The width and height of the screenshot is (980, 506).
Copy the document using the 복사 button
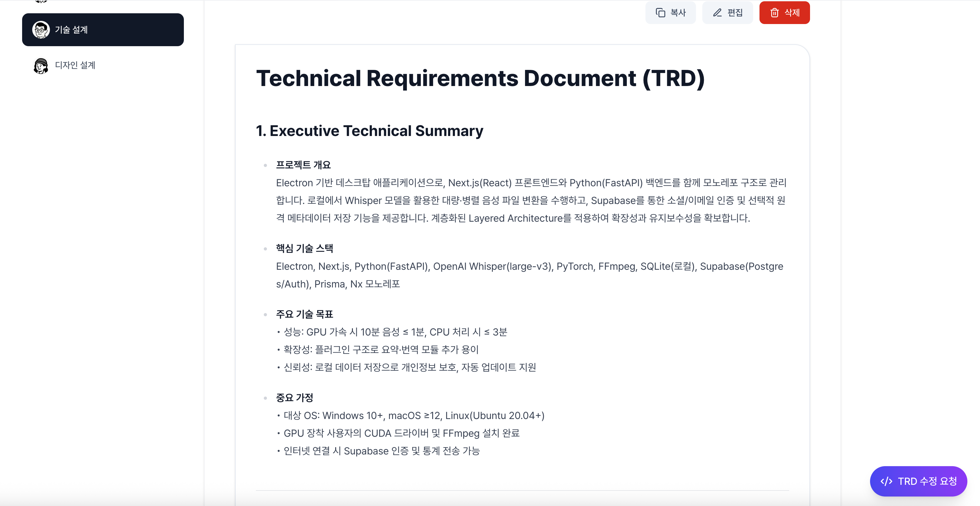[x=671, y=13]
